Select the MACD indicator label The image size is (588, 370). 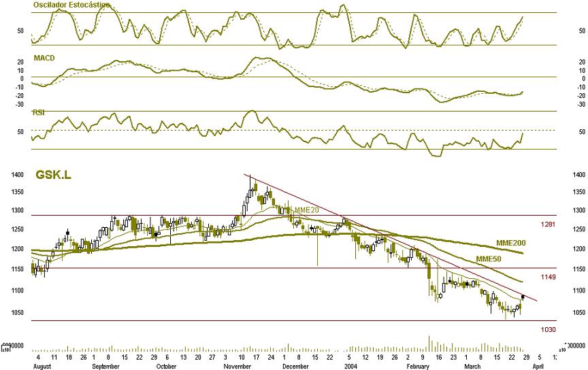(44, 58)
